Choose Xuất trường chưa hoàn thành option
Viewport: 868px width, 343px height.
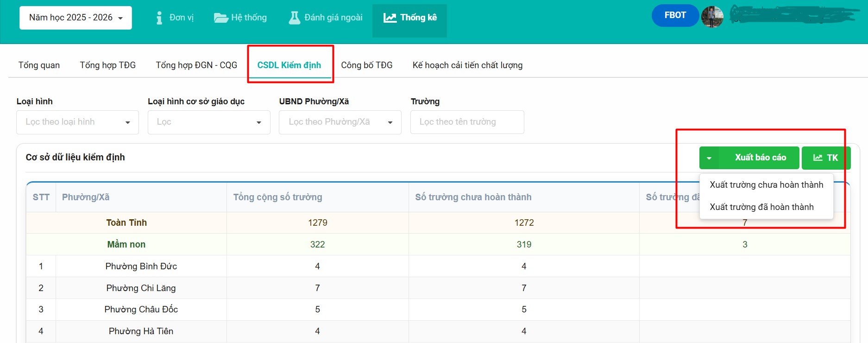(x=766, y=184)
